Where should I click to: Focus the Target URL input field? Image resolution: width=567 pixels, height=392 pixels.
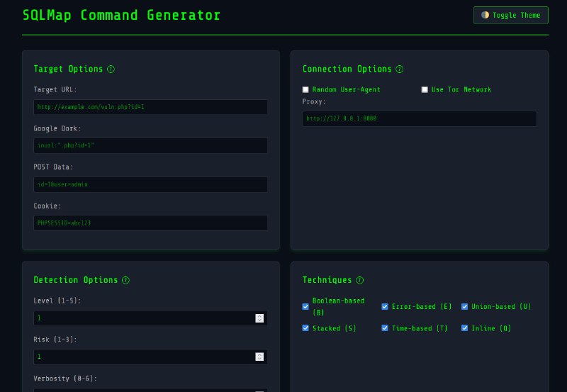pyautogui.click(x=150, y=107)
